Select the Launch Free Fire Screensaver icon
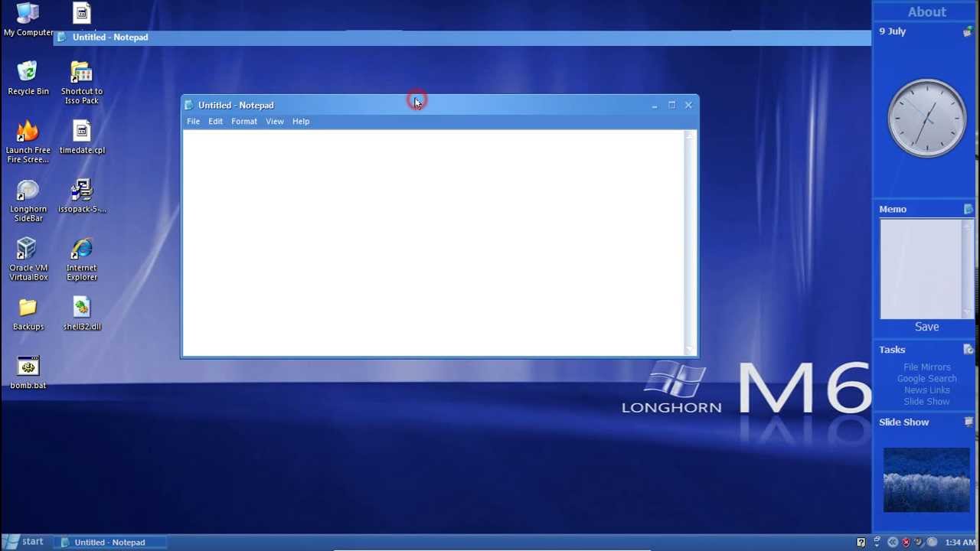This screenshot has height=551, width=980. pos(28,142)
